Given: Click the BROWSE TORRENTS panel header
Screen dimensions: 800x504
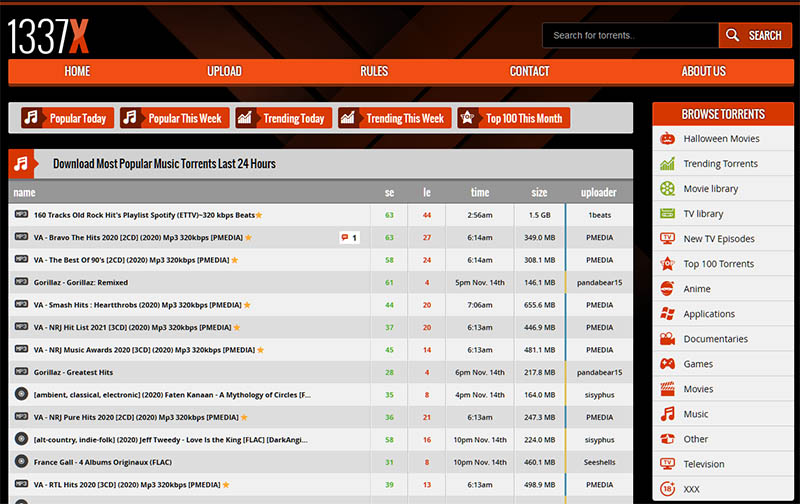Looking at the screenshot, I should [x=723, y=114].
